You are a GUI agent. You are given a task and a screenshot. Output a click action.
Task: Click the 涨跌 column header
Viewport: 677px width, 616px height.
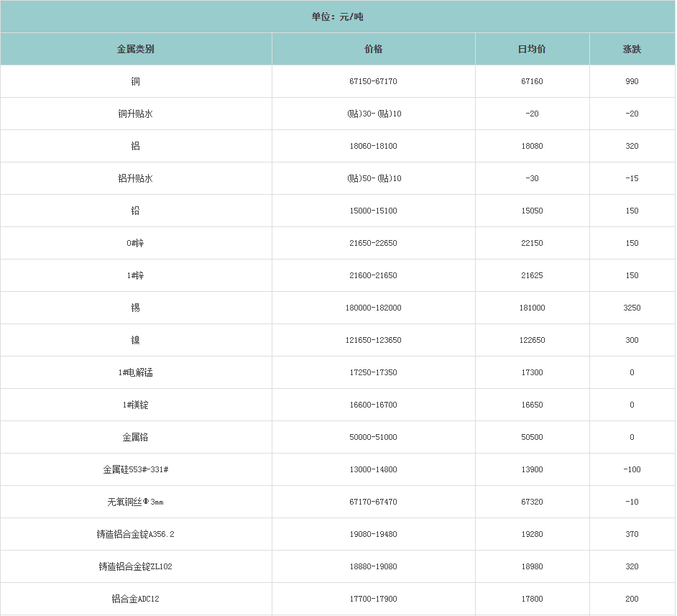pos(632,50)
